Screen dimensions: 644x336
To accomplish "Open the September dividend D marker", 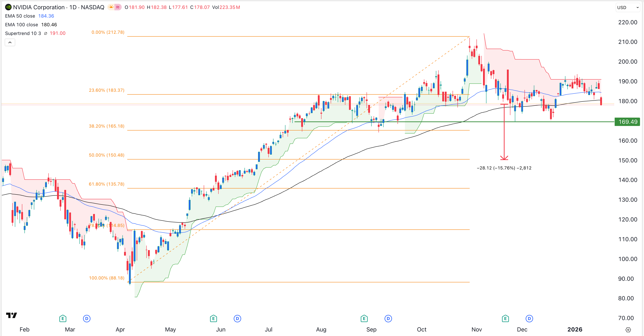I will point(388,318).
